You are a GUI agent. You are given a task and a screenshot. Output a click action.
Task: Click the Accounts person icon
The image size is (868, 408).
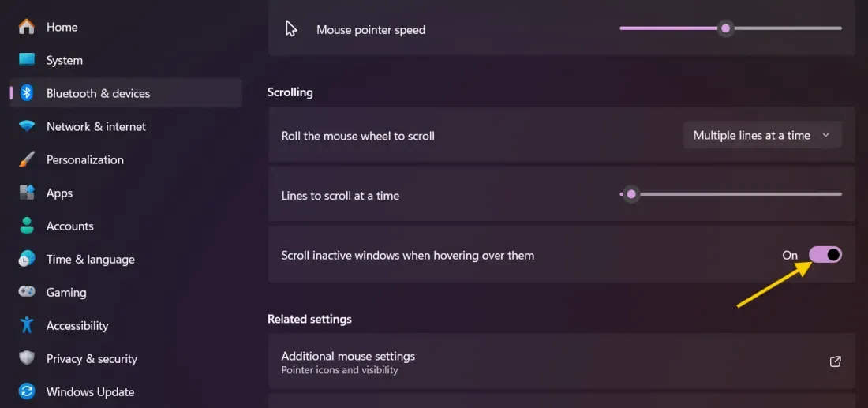(x=27, y=226)
